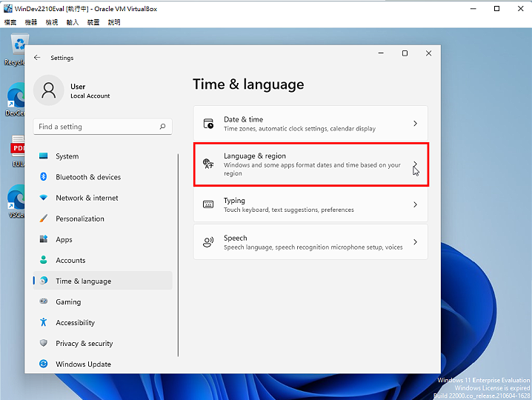Open the Typing settings card title

(234, 201)
